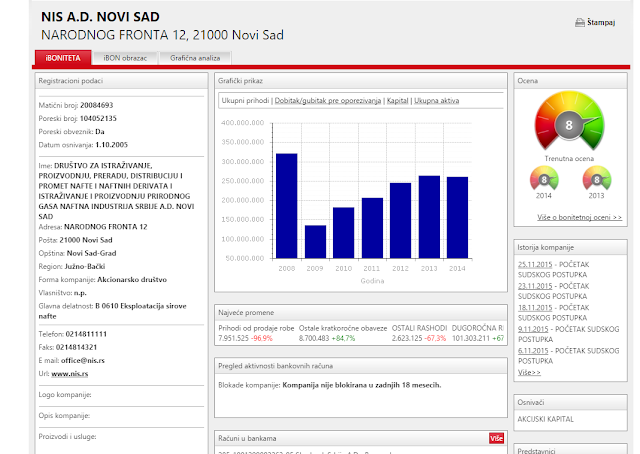Viewport: 640px width, 454px height.
Task: Click Više>> under Istorija kompanije
Action: (529, 372)
